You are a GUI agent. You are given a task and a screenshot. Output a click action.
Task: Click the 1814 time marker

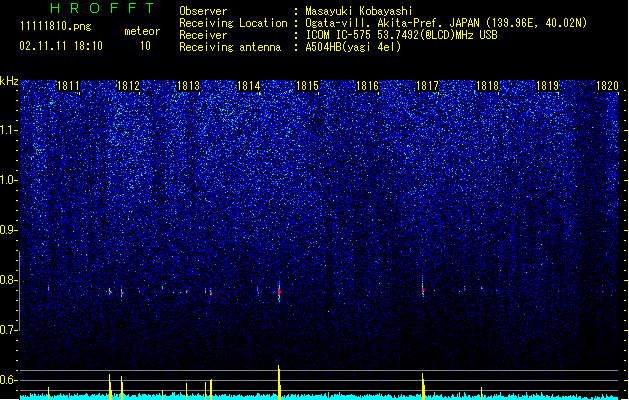pyautogui.click(x=248, y=86)
